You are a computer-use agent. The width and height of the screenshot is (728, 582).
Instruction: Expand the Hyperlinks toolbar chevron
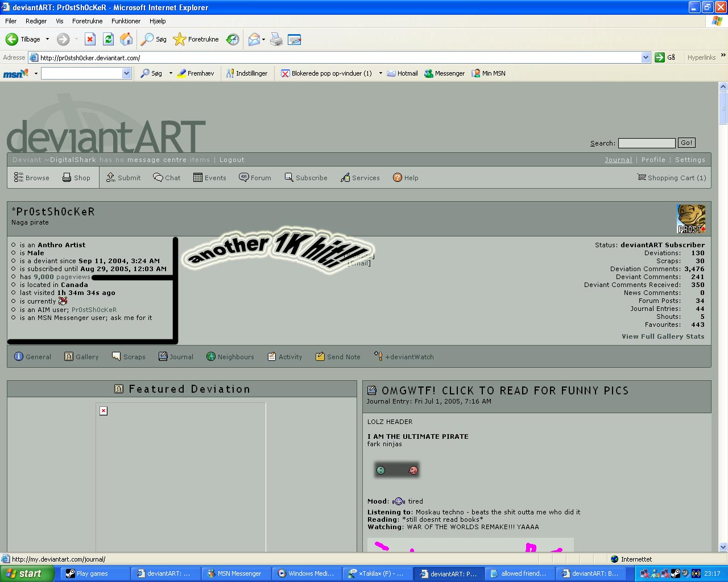[723, 56]
